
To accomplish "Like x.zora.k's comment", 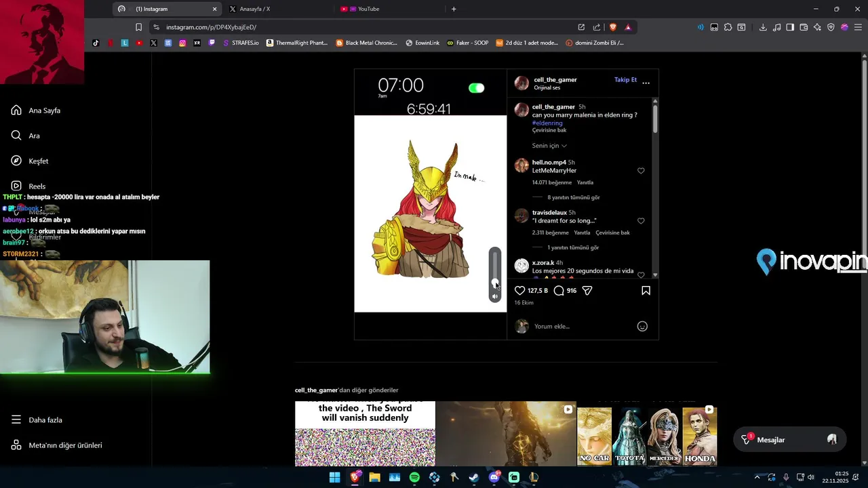I will 641,274.
